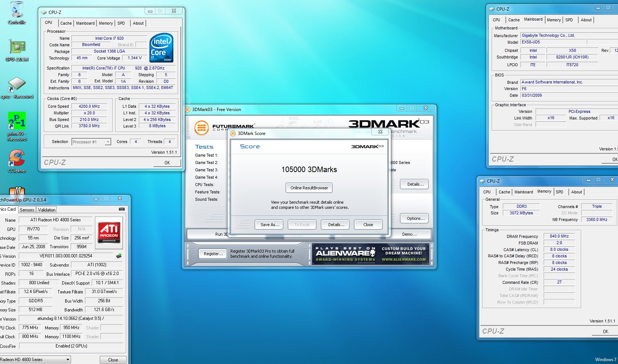The image size is (618, 364).
Task: Click Details... in the score dialog
Action: (x=336, y=225)
